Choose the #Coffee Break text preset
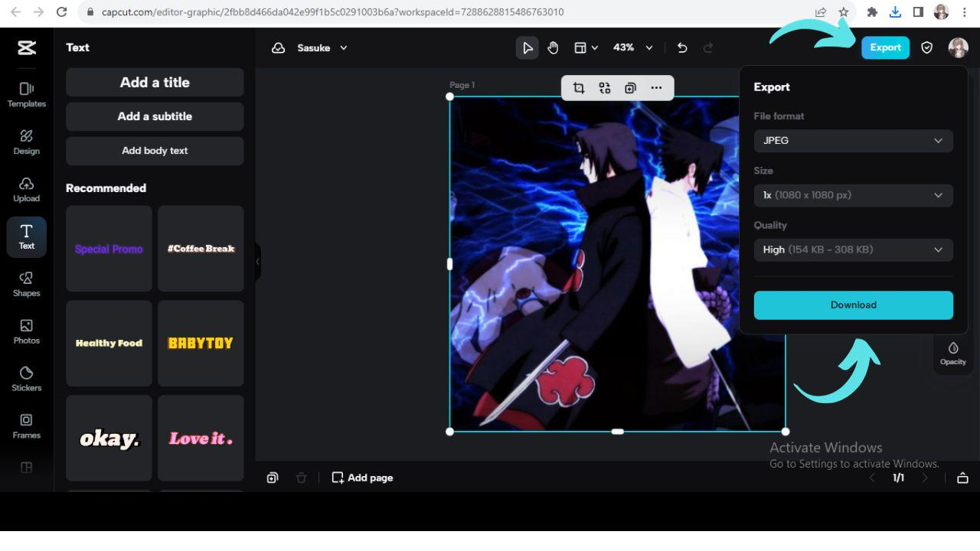 tap(201, 249)
